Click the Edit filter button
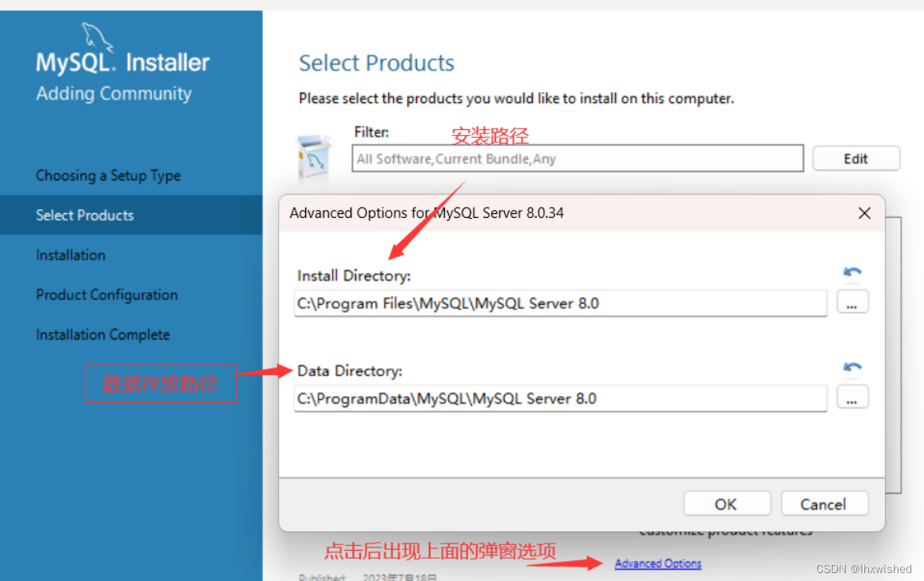Viewport: 924px width, 581px height. click(855, 158)
